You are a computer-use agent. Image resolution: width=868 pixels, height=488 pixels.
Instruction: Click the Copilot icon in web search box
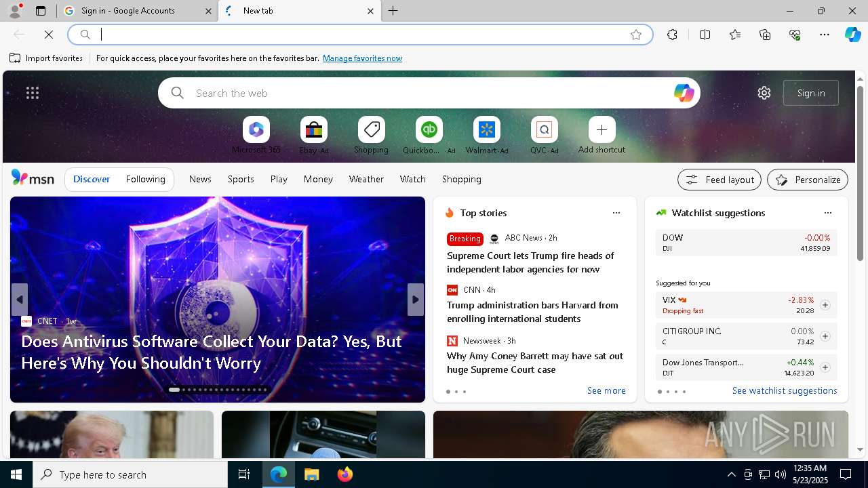[x=684, y=93]
